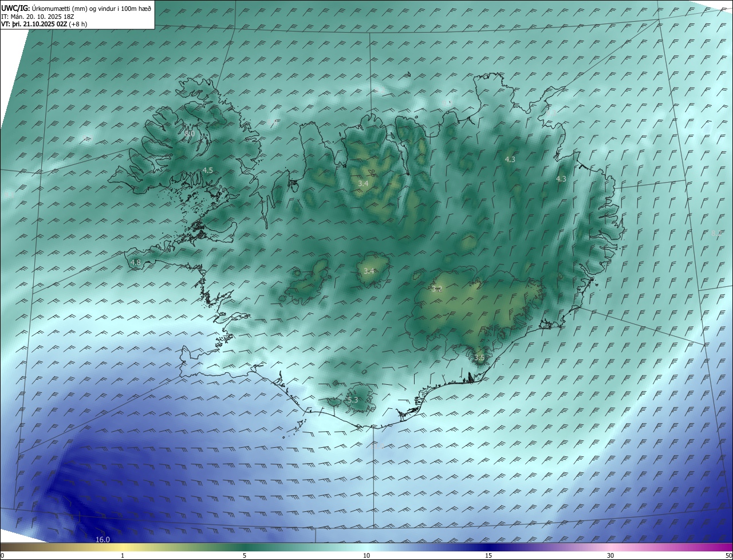Screen dimensions: 733x560
Task: Click the 4.8 value on Snæfellsnes peninsula
Action: [135, 263]
